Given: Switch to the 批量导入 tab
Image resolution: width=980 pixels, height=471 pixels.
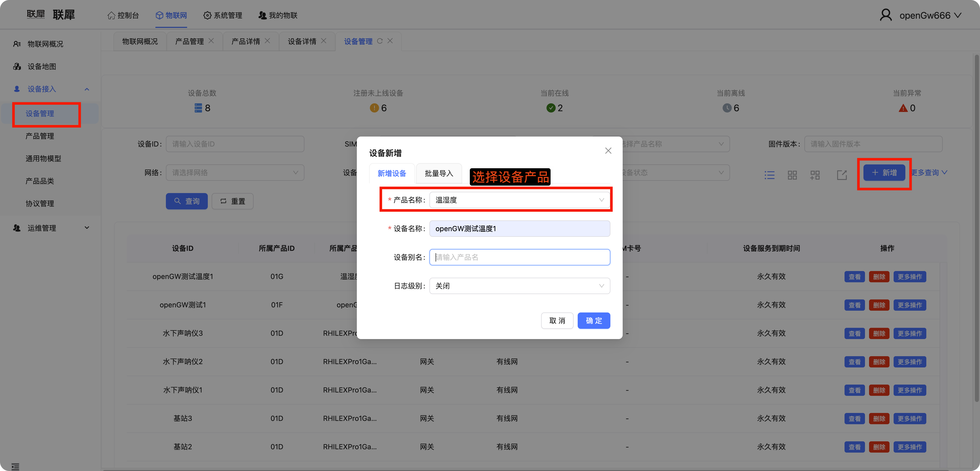Looking at the screenshot, I should pyautogui.click(x=439, y=173).
